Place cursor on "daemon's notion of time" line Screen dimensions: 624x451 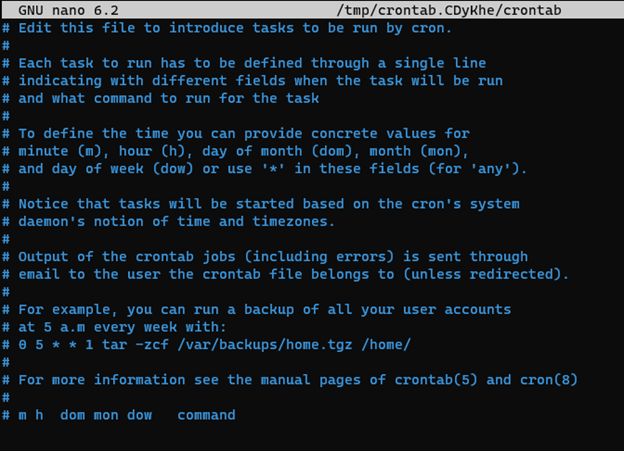190,221
